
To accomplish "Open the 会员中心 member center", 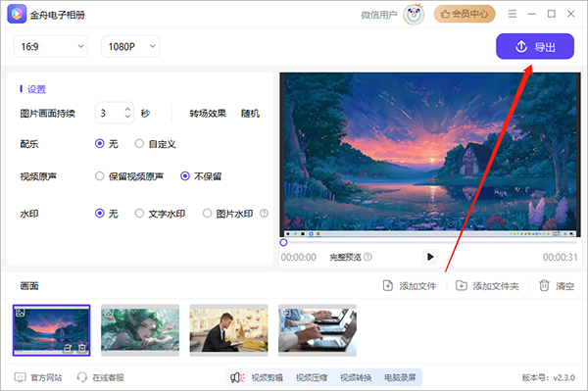I will coord(465,14).
